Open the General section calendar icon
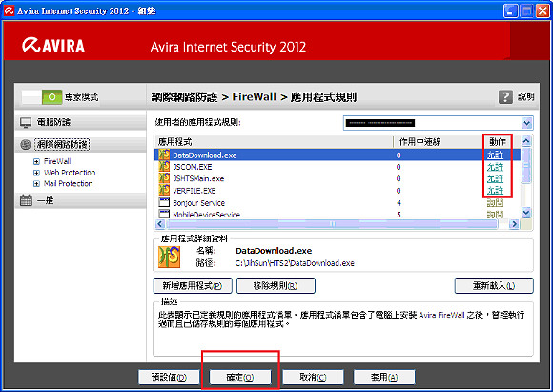The image size is (553, 392). tap(26, 200)
